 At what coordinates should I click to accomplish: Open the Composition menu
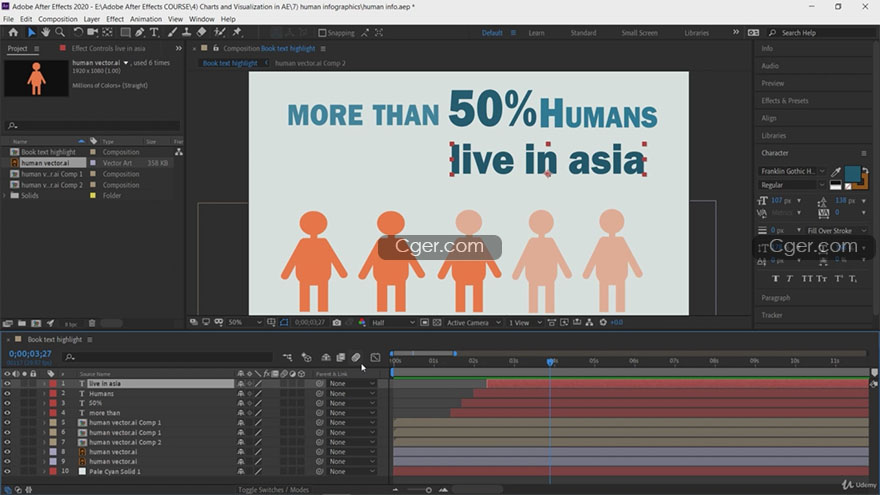[x=58, y=19]
